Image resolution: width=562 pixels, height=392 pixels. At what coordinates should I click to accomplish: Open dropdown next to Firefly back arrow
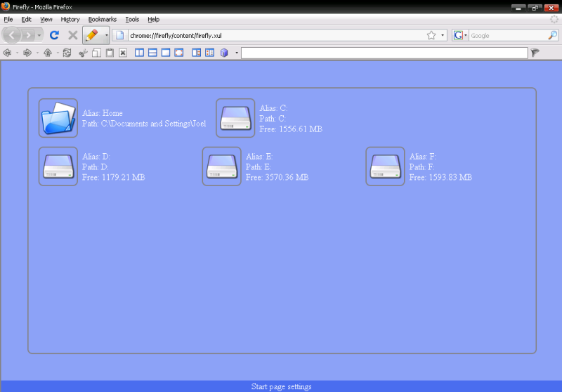click(x=17, y=53)
